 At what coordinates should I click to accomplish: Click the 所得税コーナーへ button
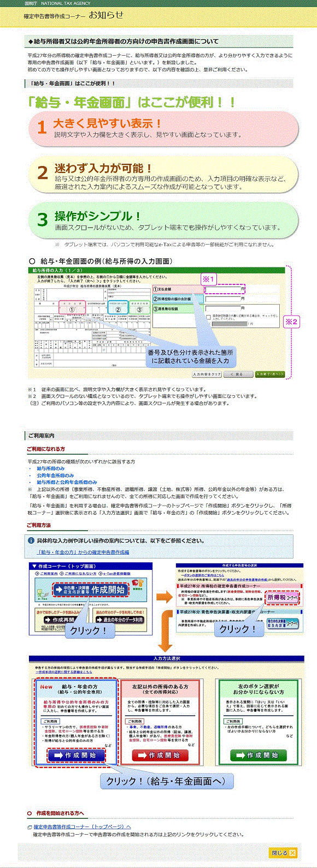(283, 597)
